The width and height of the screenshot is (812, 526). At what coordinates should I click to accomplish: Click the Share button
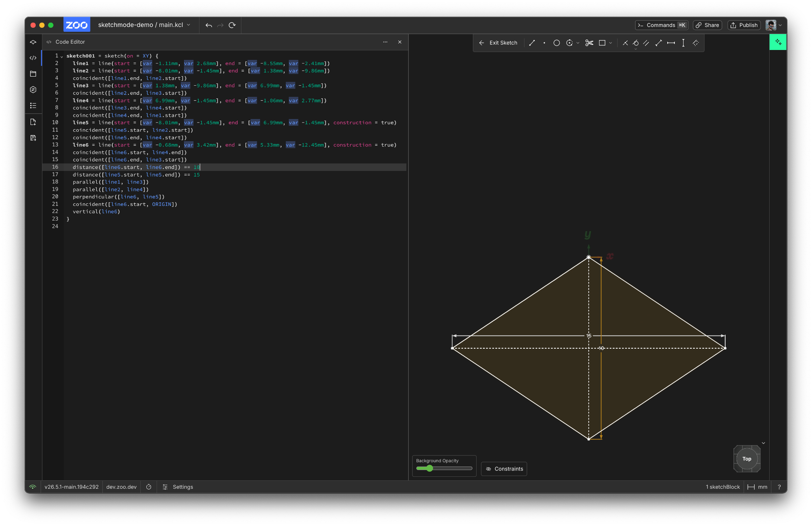707,25
